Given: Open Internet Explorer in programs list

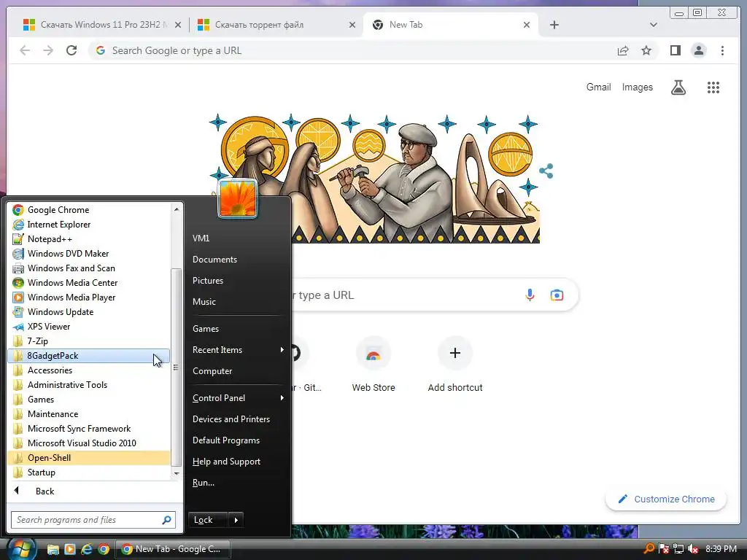Looking at the screenshot, I should (88, 225).
